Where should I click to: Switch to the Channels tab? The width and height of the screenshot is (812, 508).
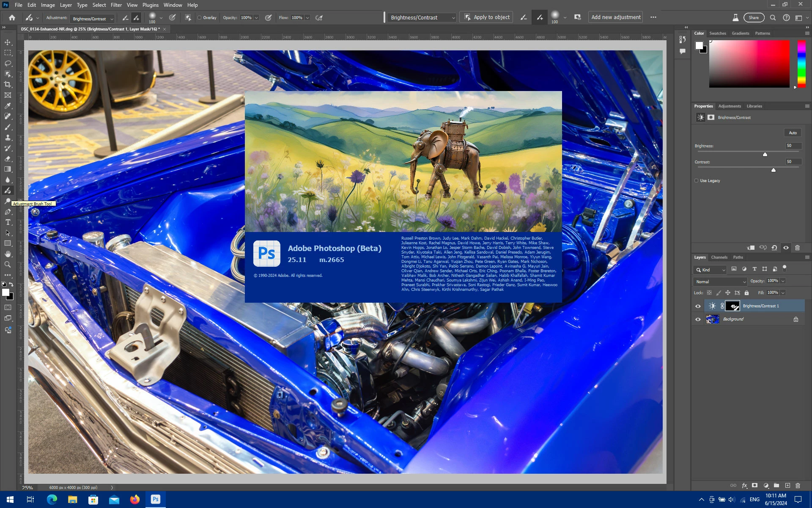(719, 257)
